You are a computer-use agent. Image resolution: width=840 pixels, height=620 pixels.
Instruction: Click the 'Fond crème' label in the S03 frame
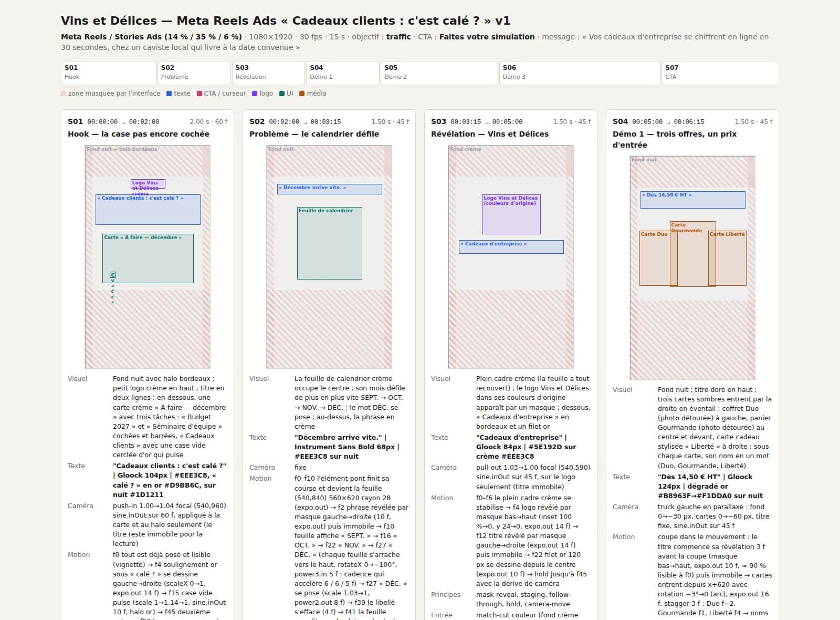(465, 149)
